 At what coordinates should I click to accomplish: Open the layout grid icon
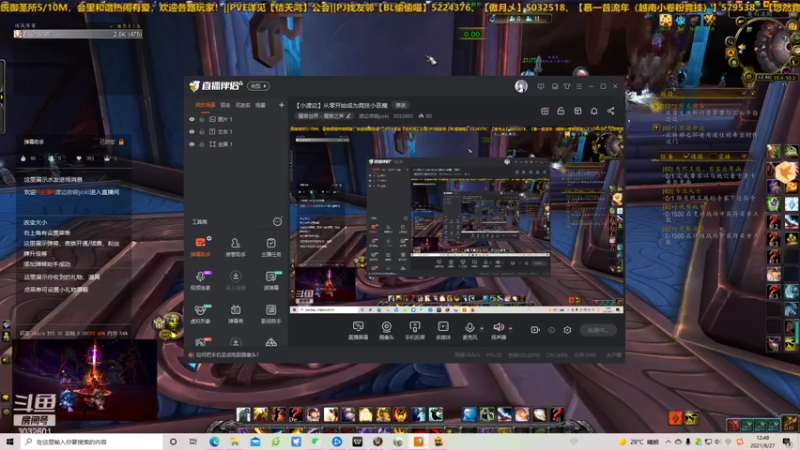[x=578, y=111]
